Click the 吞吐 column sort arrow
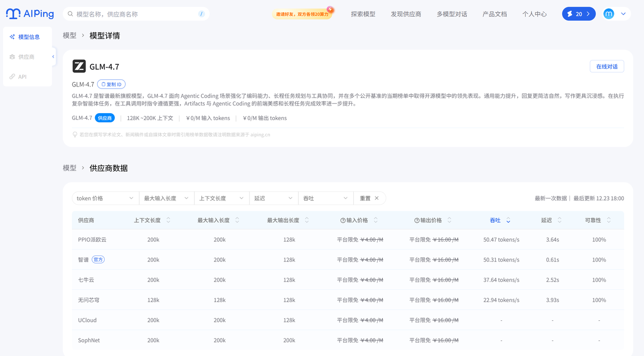 [x=508, y=220]
